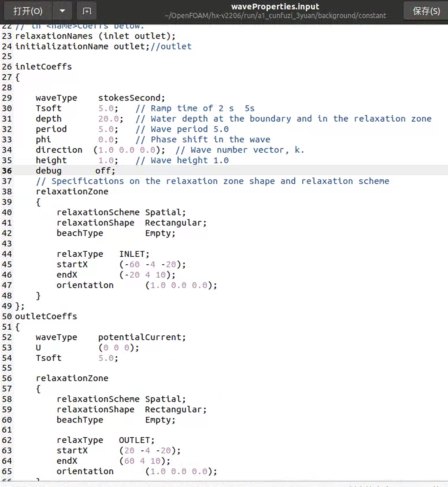This screenshot has height=487, width=448.
Task: Click 'potentialCurrent;' wave type value
Action: (142, 337)
